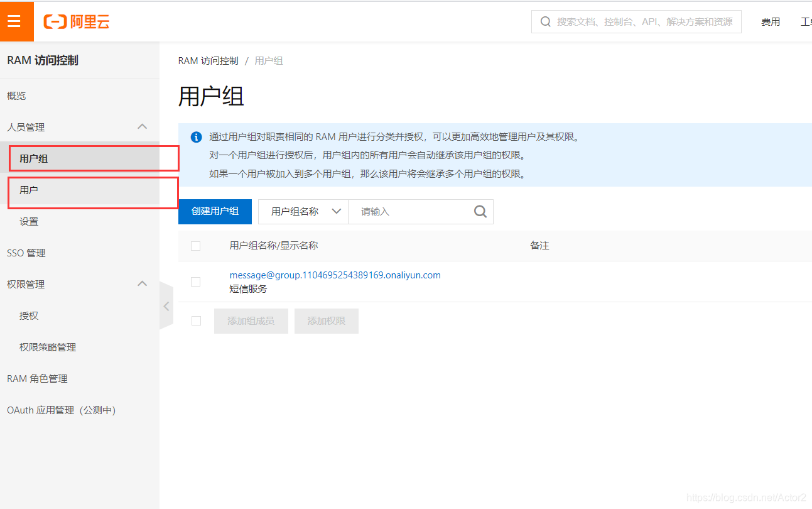Viewport: 812px width, 509px height.
Task: Check the message group row checkbox
Action: coord(196,282)
